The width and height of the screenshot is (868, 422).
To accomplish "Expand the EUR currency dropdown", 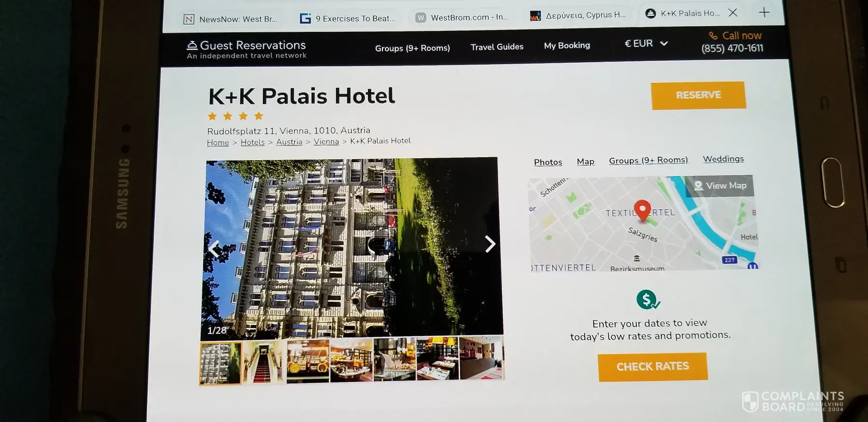I will 646,43.
